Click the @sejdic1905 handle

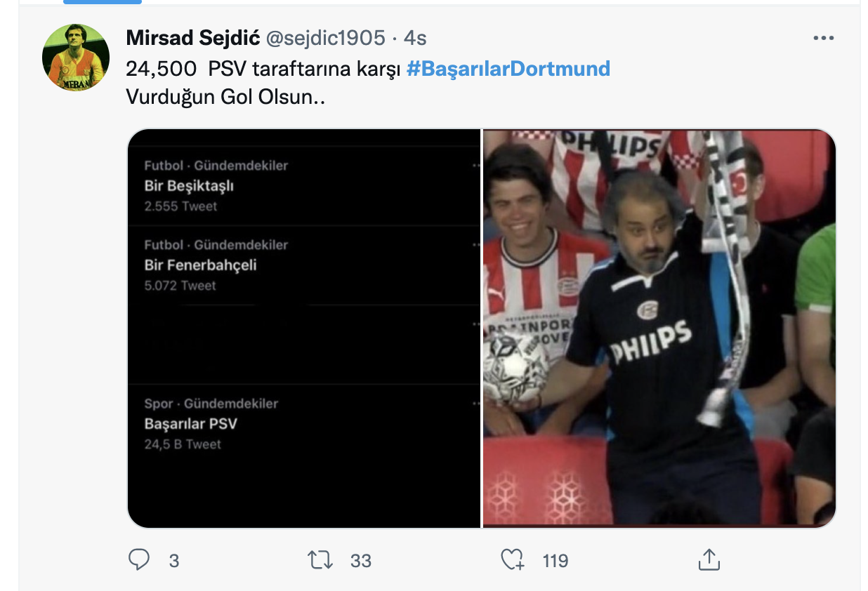pyautogui.click(x=325, y=38)
